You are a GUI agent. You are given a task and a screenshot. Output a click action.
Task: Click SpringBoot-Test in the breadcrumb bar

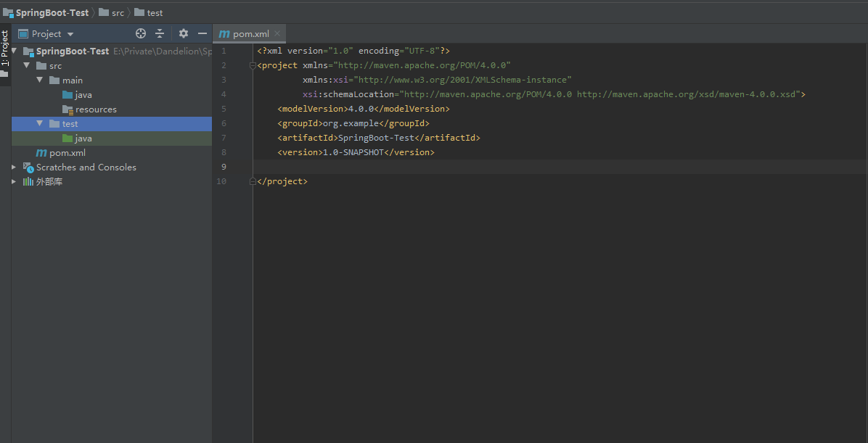tap(52, 13)
